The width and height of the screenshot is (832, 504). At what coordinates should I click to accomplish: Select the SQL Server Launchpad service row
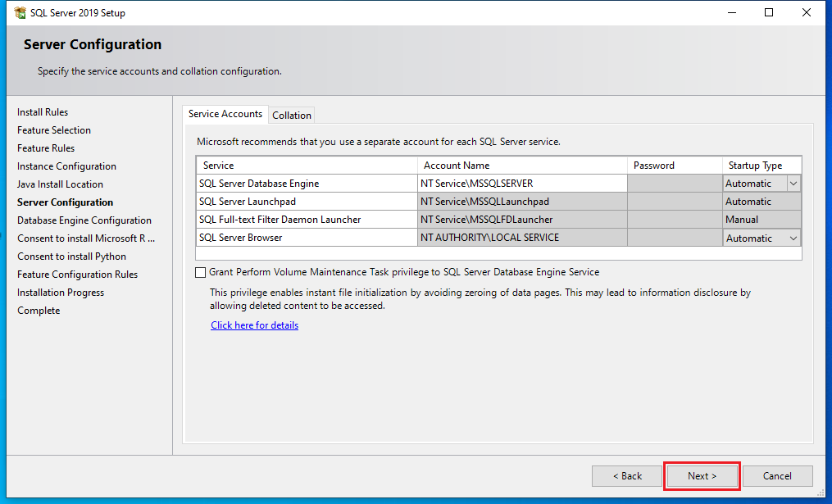pyautogui.click(x=307, y=202)
